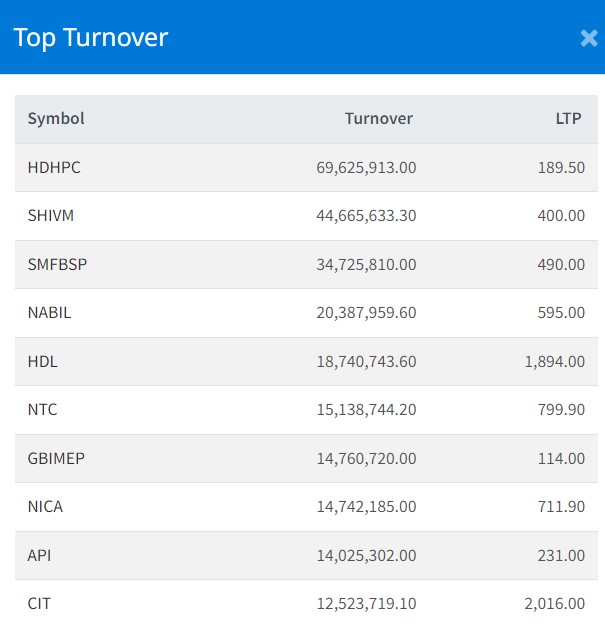605x627 pixels.
Task: Open the SMFBSP symbol row
Action: click(56, 265)
